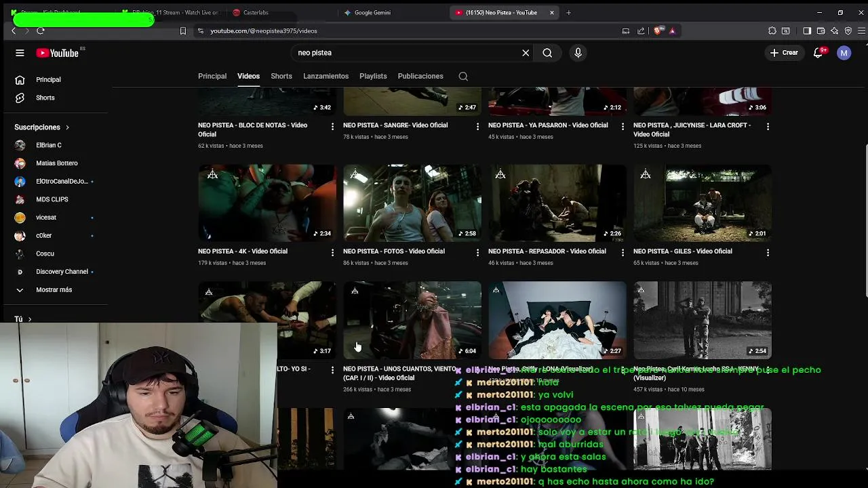Play the 4K Video Oficial thumbnail
This screenshot has width=868, height=488.
pyautogui.click(x=267, y=203)
